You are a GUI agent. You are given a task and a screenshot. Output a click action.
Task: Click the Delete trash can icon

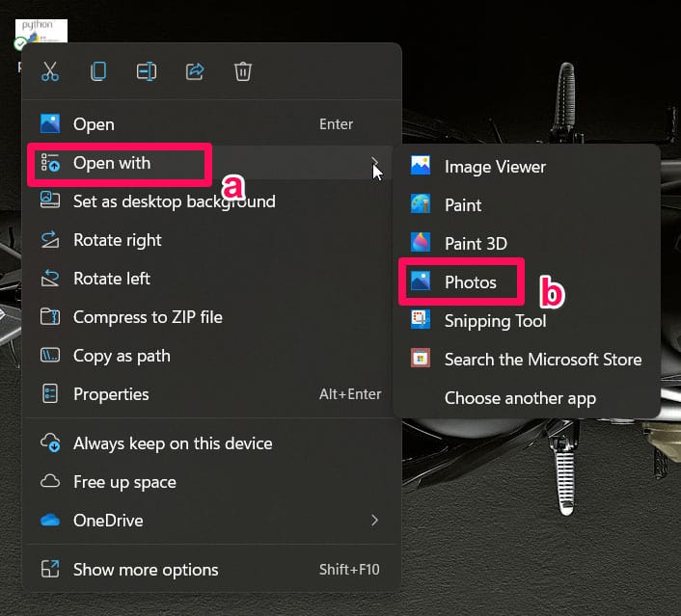[x=243, y=71]
